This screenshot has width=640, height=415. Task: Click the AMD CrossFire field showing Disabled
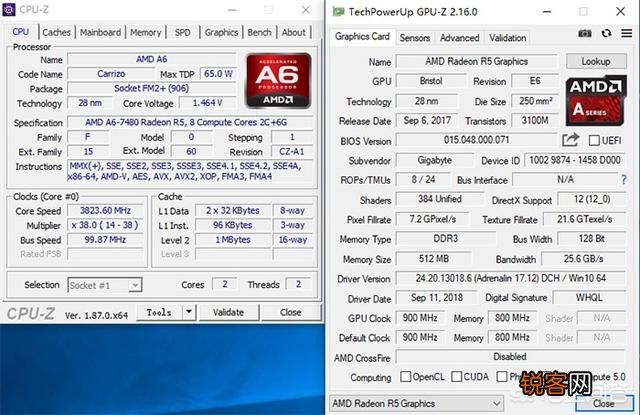[x=510, y=357]
